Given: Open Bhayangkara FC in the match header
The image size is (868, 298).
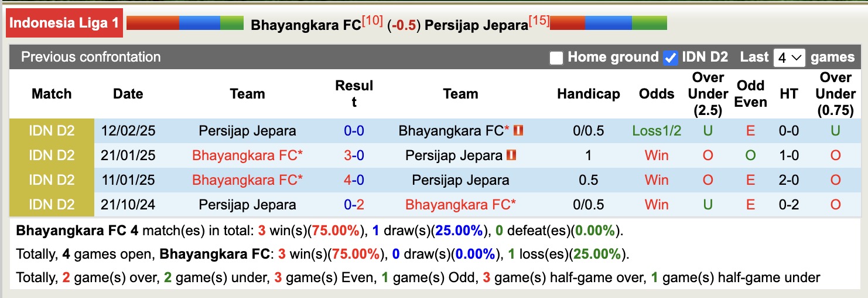Looking at the screenshot, I should 306,25.
